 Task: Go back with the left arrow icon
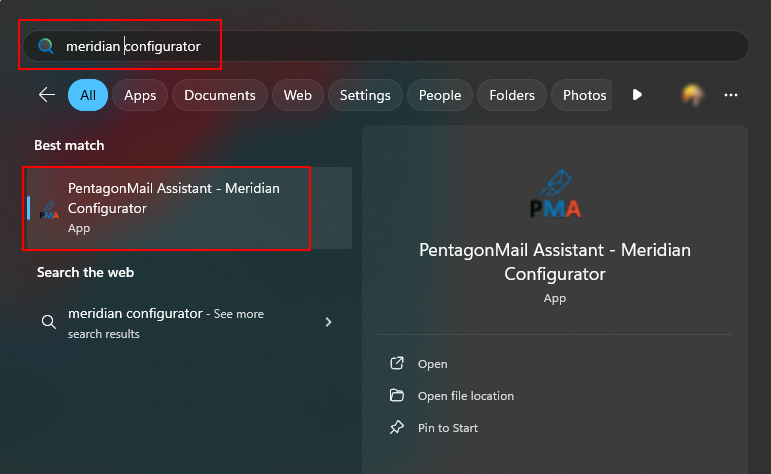(x=47, y=94)
